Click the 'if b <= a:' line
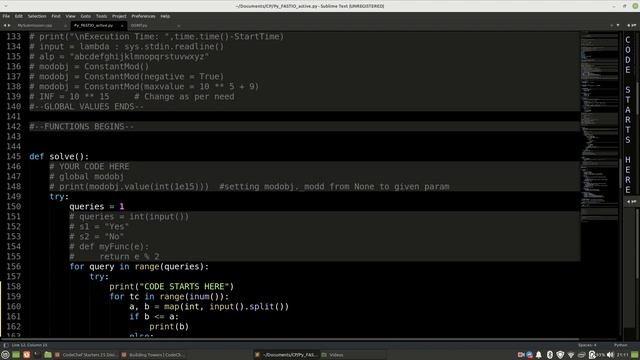 pyautogui.click(x=154, y=316)
